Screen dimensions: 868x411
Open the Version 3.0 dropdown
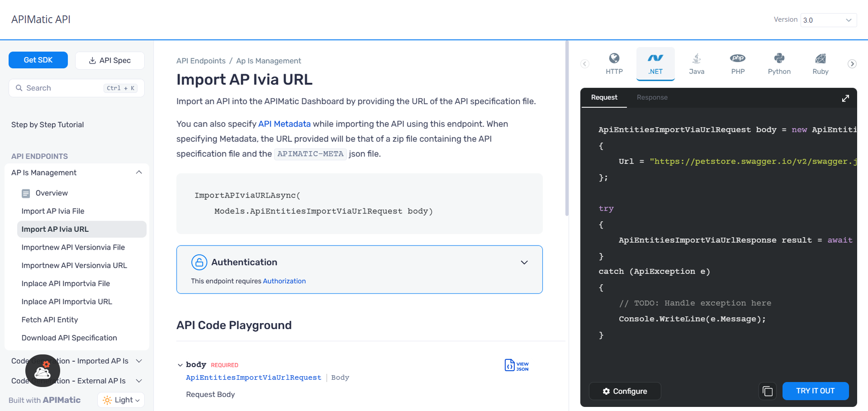pos(828,20)
